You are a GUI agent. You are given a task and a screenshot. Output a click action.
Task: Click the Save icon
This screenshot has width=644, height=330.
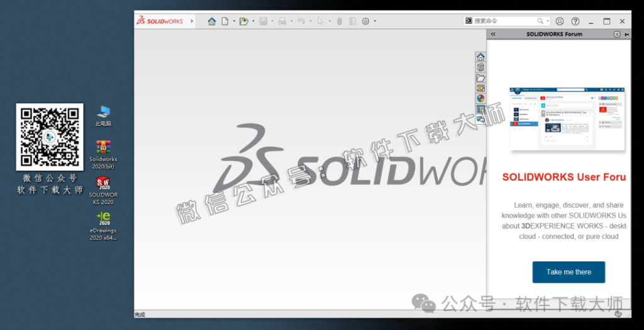264,21
